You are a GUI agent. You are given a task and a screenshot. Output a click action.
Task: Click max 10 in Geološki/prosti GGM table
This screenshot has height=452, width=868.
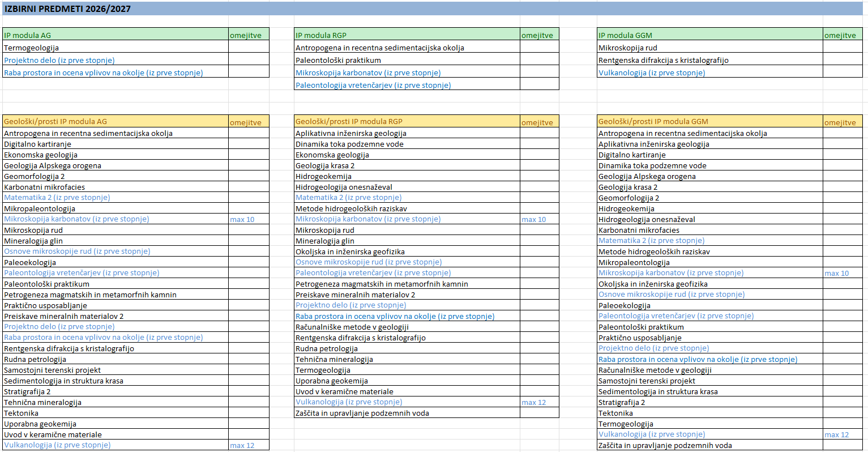click(836, 273)
